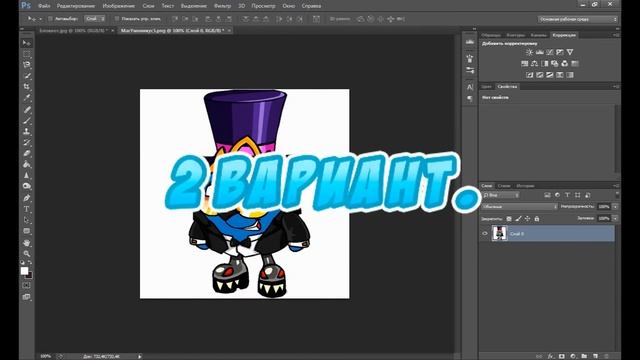Add a Threshold adjustment layer
This screenshot has height=360, width=640.
coord(550,75)
